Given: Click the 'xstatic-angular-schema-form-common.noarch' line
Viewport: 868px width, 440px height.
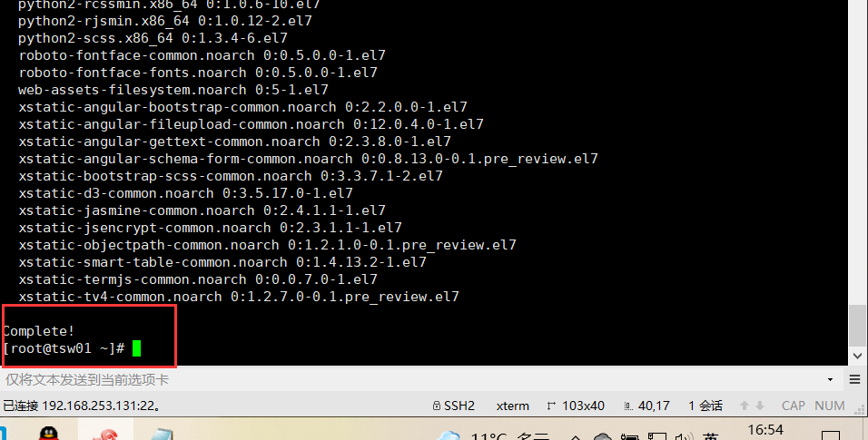Looking at the screenshot, I should [x=309, y=159].
